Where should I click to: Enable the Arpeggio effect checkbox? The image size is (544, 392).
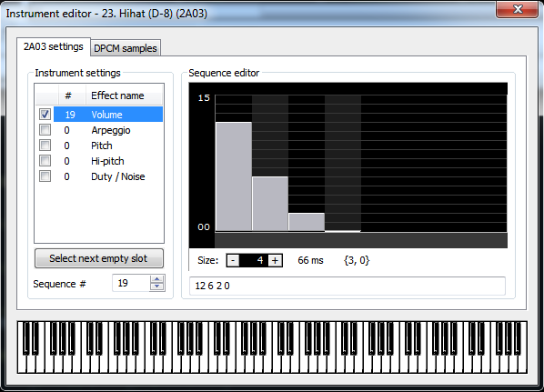coord(45,130)
